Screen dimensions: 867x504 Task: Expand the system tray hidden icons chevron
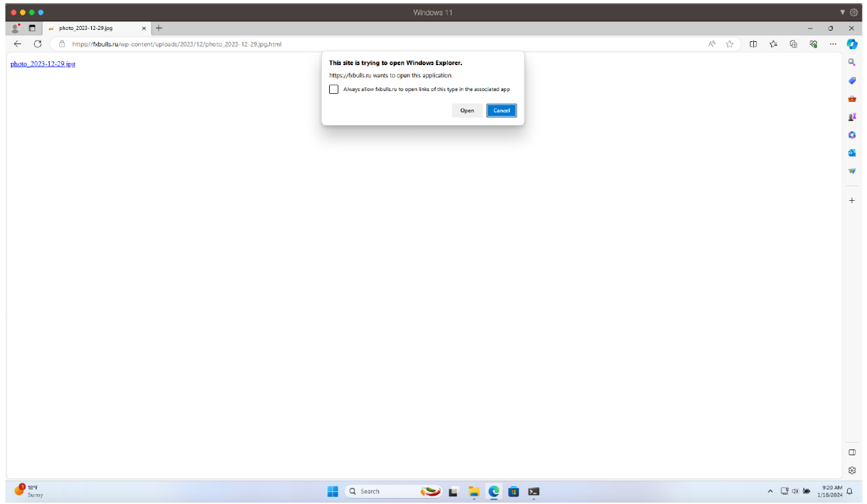(770, 491)
